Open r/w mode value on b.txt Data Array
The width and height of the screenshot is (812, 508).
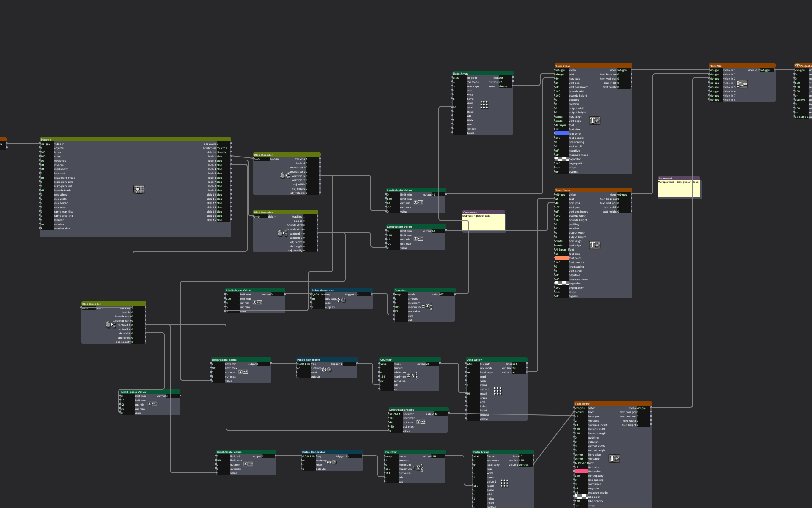click(473, 368)
